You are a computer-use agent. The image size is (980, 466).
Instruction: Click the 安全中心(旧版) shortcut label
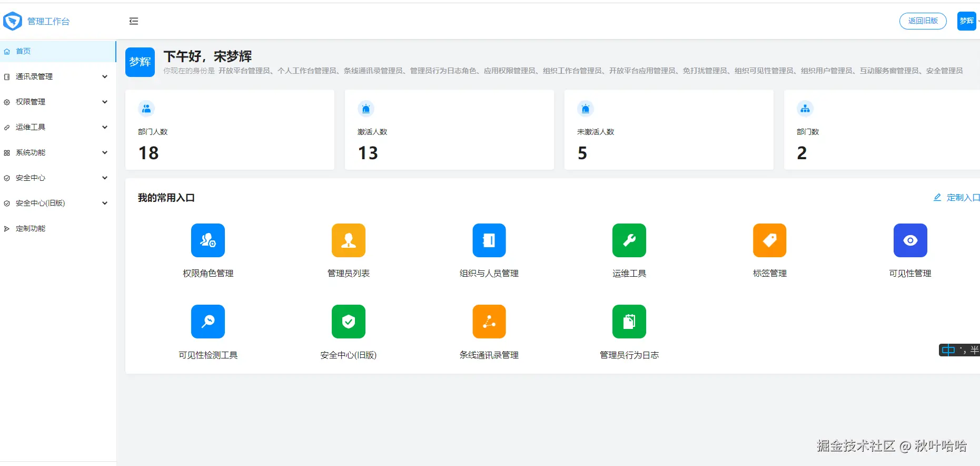349,355
